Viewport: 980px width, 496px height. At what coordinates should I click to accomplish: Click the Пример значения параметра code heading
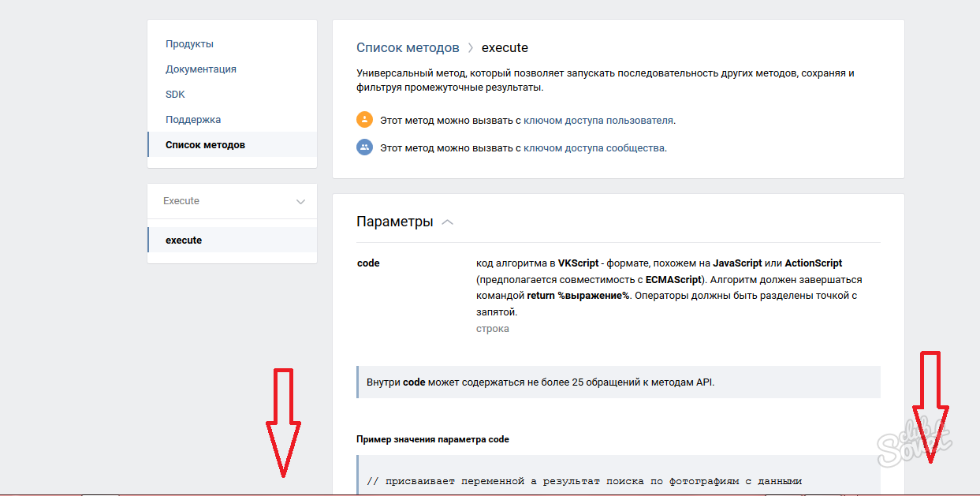click(433, 439)
